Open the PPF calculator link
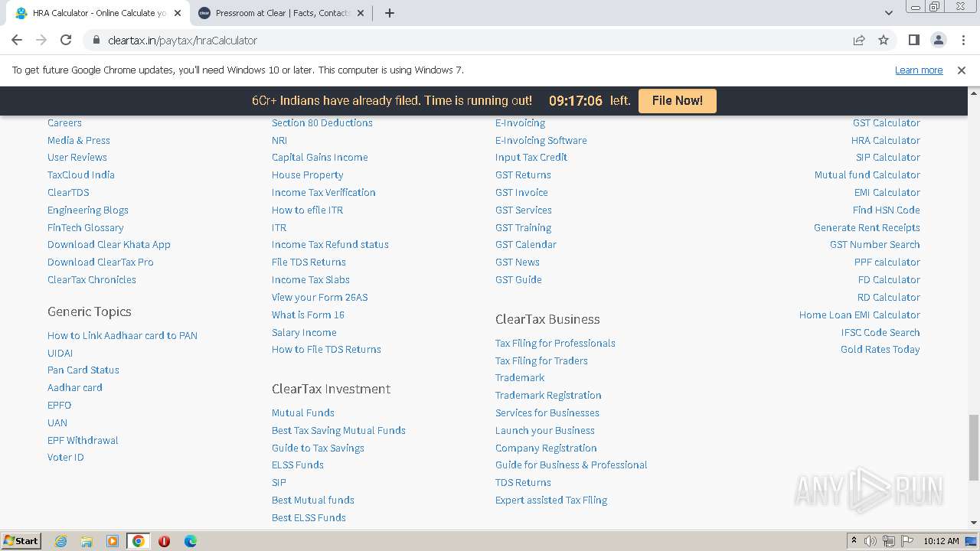The height and width of the screenshot is (551, 980). (x=887, y=262)
